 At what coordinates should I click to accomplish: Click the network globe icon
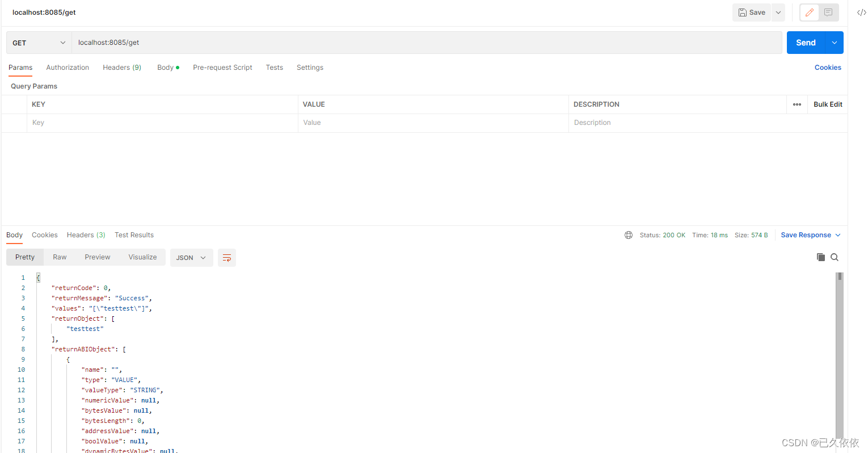coord(629,235)
